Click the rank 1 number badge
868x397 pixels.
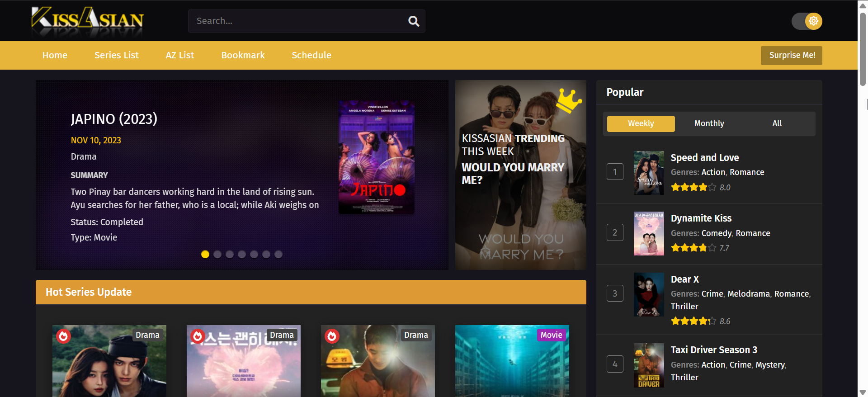click(615, 172)
